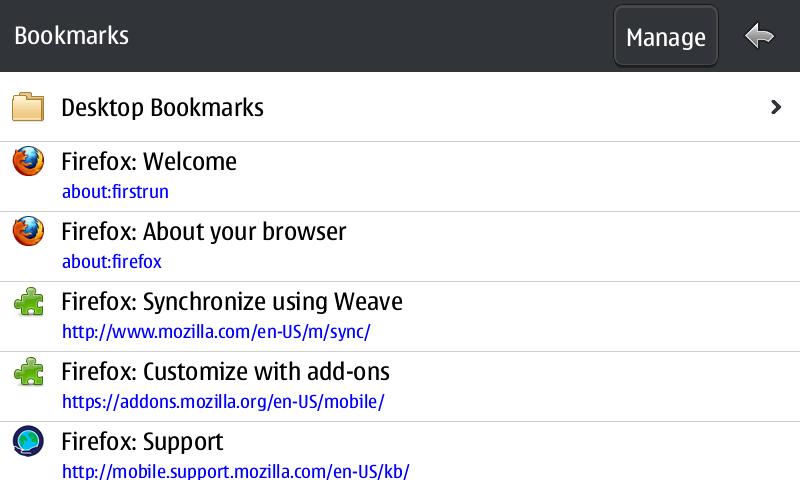The height and width of the screenshot is (480, 800).
Task: Click the mobile.support.mozilla.com URL
Action: click(x=236, y=471)
